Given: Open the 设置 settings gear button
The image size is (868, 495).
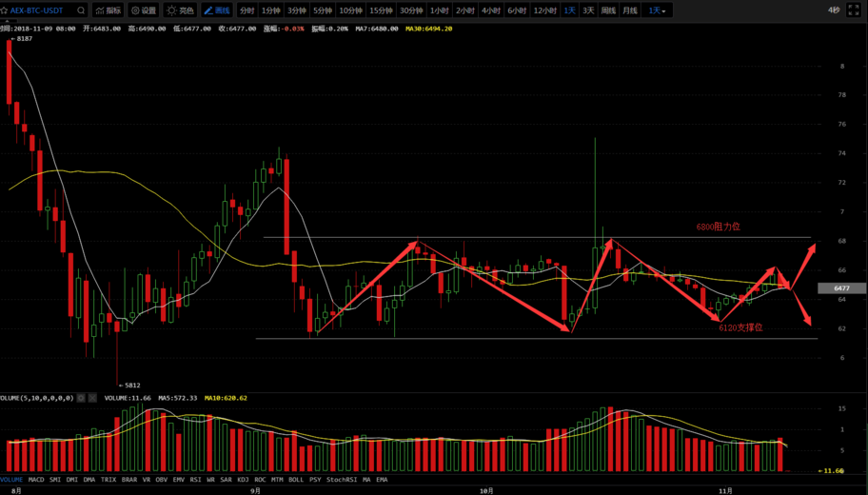Looking at the screenshot, I should [x=144, y=10].
